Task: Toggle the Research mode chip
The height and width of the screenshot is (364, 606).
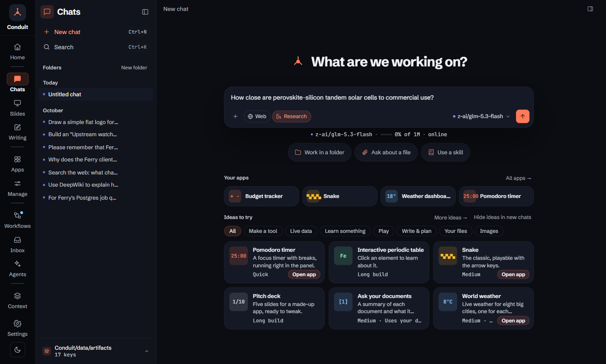Action: coord(292,116)
